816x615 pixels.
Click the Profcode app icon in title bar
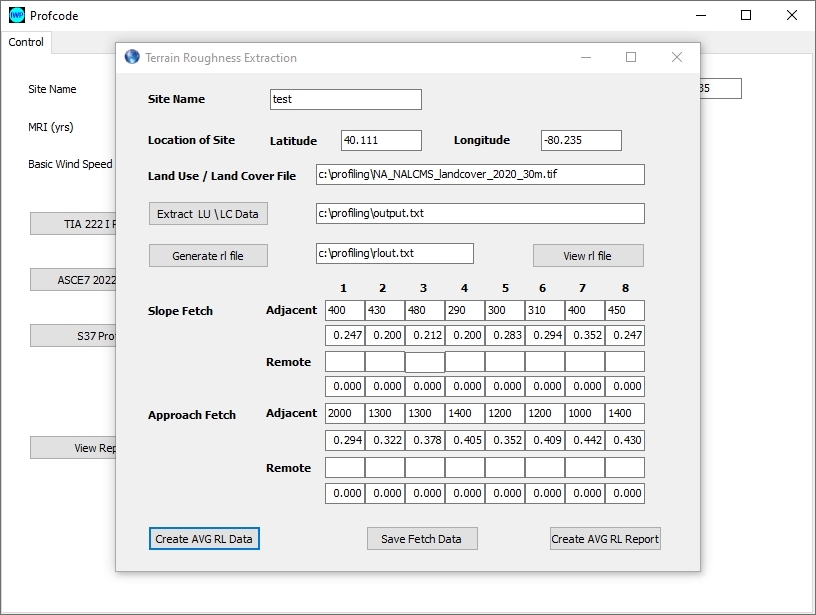[x=16, y=15]
